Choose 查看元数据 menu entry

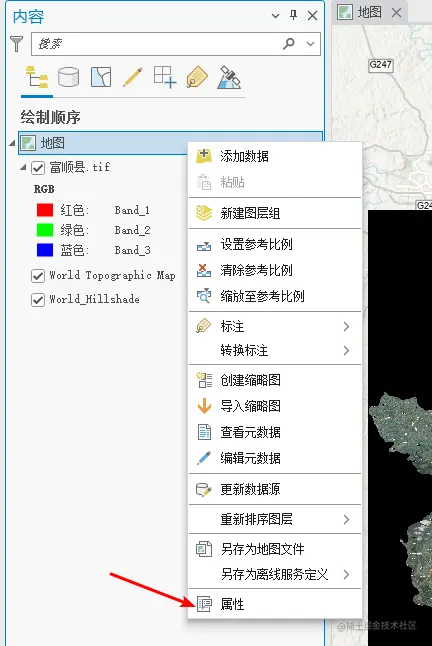coord(275,432)
